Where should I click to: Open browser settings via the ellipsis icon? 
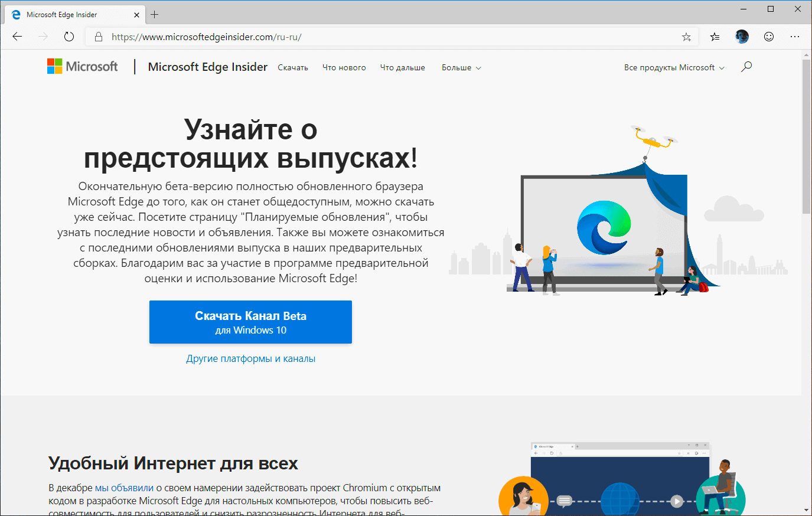pyautogui.click(x=794, y=36)
